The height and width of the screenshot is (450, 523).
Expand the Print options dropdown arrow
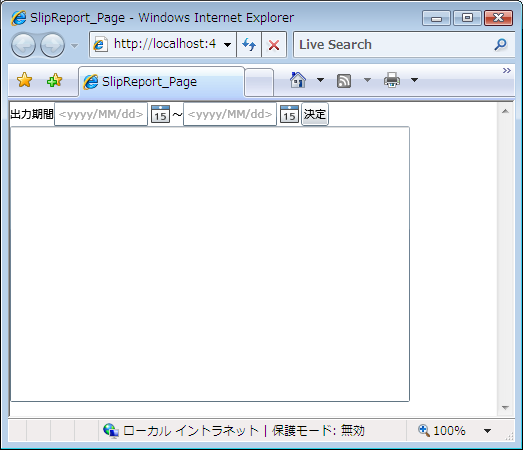pos(414,80)
